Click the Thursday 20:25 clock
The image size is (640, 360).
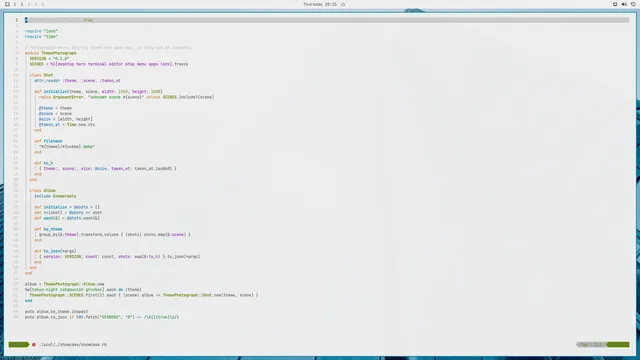point(320,4)
